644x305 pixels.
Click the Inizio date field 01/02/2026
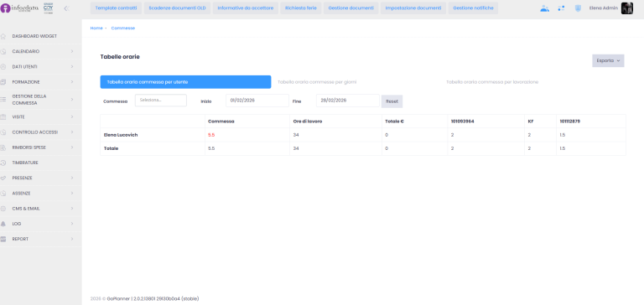point(257,101)
